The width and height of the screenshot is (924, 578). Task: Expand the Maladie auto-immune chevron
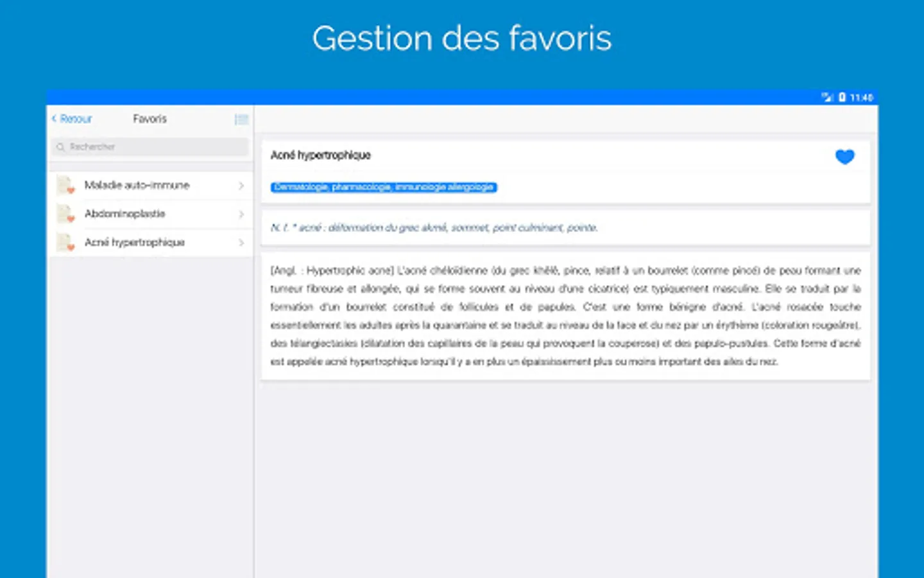click(241, 186)
